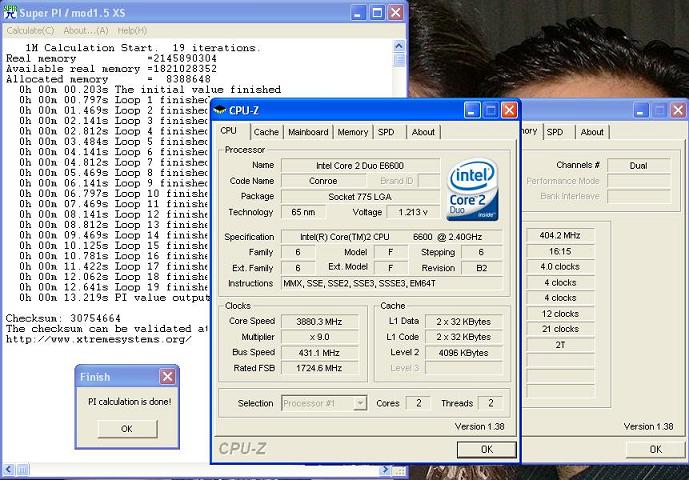The width and height of the screenshot is (689, 480).
Task: Close the Super PI window
Action: [x=395, y=12]
